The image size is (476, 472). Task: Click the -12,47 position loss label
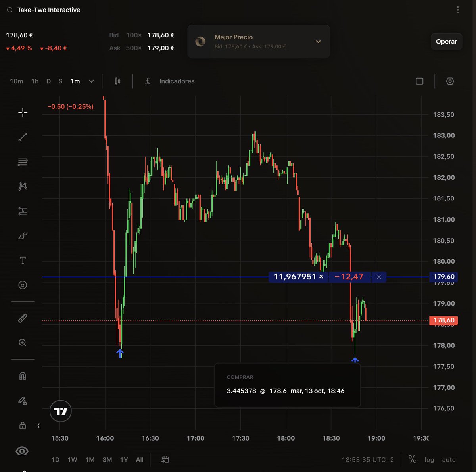click(349, 277)
